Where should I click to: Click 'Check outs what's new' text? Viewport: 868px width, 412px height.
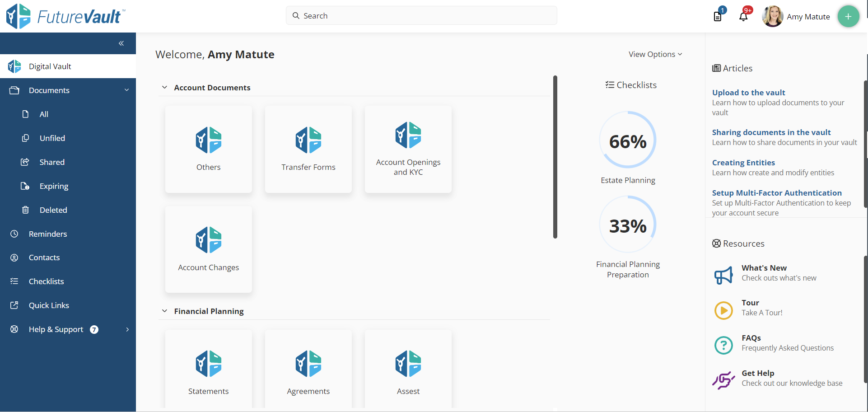click(779, 278)
